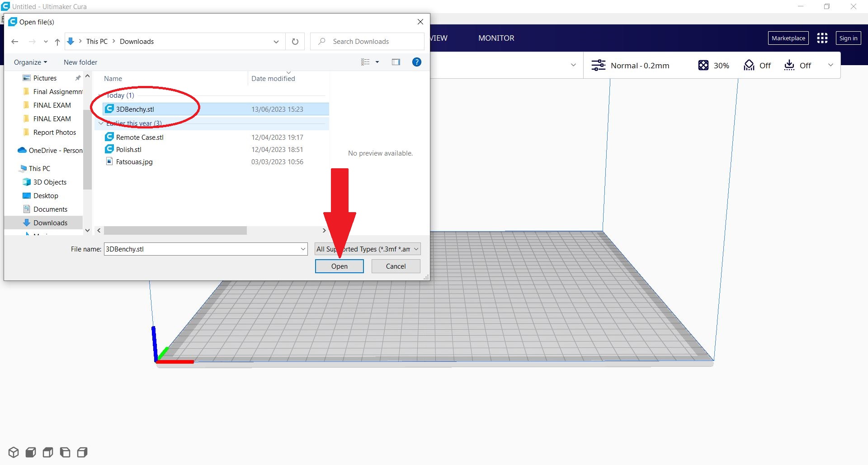The height and width of the screenshot is (465, 868).
Task: Click the 3D view camera icon
Action: 14,452
